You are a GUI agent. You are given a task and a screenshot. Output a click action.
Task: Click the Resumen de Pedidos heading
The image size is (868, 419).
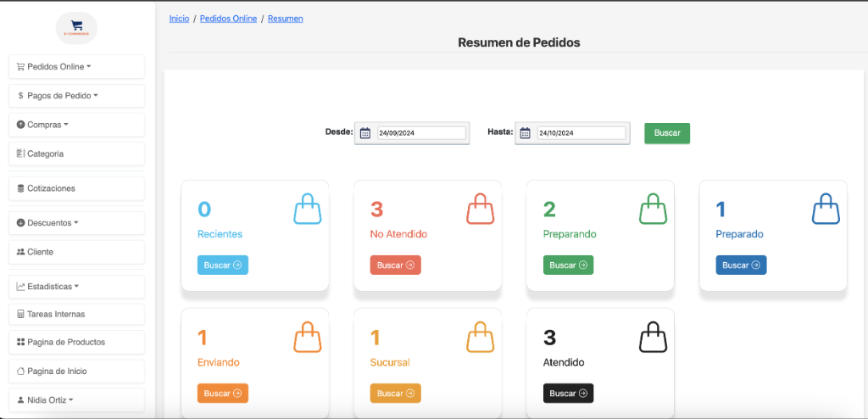point(519,42)
